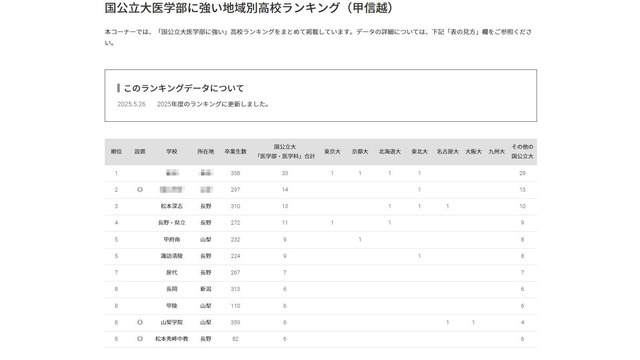Click graduate count 82
Screen dimensions: 640x360
[x=236, y=339]
